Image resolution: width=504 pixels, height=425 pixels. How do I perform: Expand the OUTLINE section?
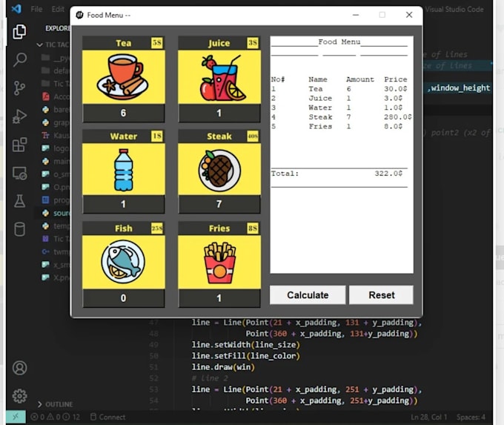pyautogui.click(x=58, y=404)
